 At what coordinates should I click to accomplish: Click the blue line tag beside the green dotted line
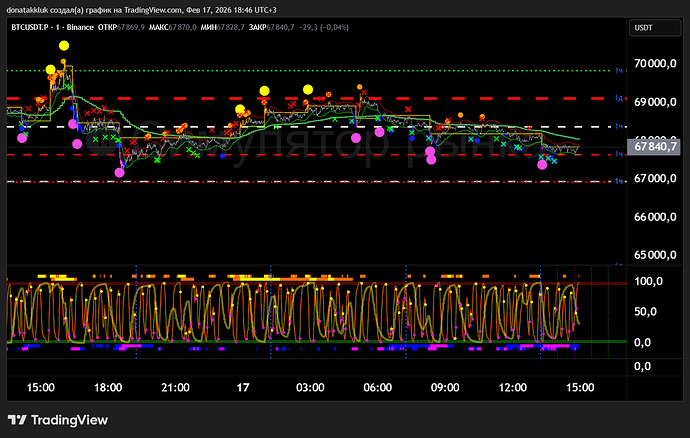(620, 71)
